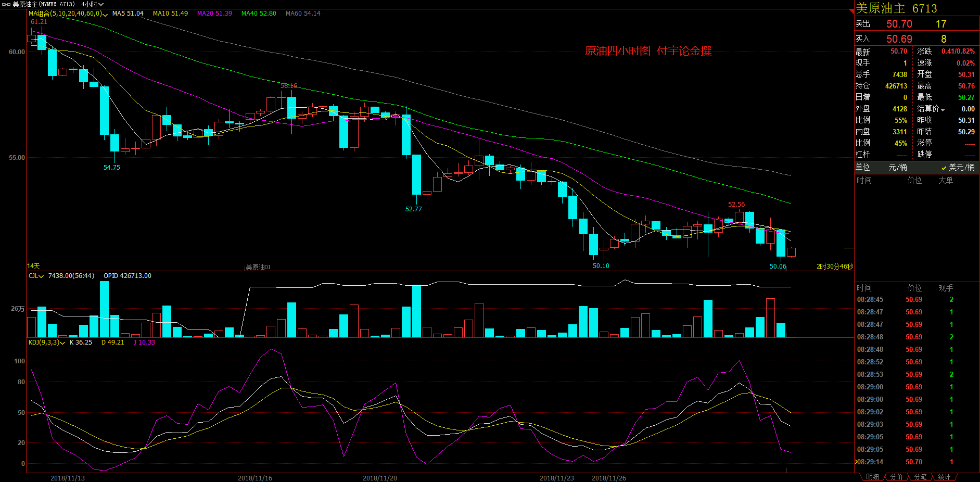The image size is (980, 482).
Task: Click the 14天 range label
Action: point(33,266)
